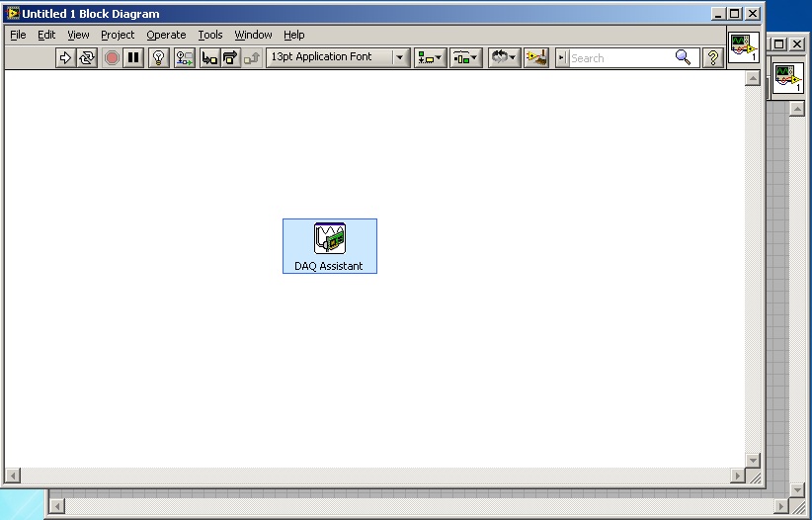Click Block Diagram vertical scrollbar up arrow
The width and height of the screenshot is (812, 520).
tap(753, 78)
